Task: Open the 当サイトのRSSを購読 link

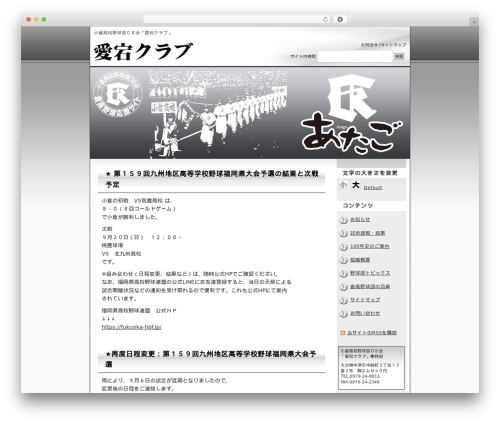Action: click(x=372, y=333)
